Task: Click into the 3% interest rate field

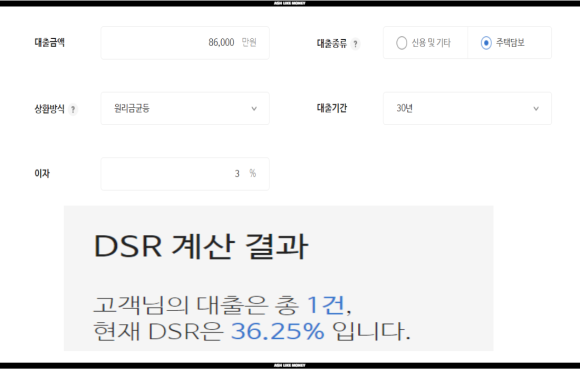Action: pos(185,174)
